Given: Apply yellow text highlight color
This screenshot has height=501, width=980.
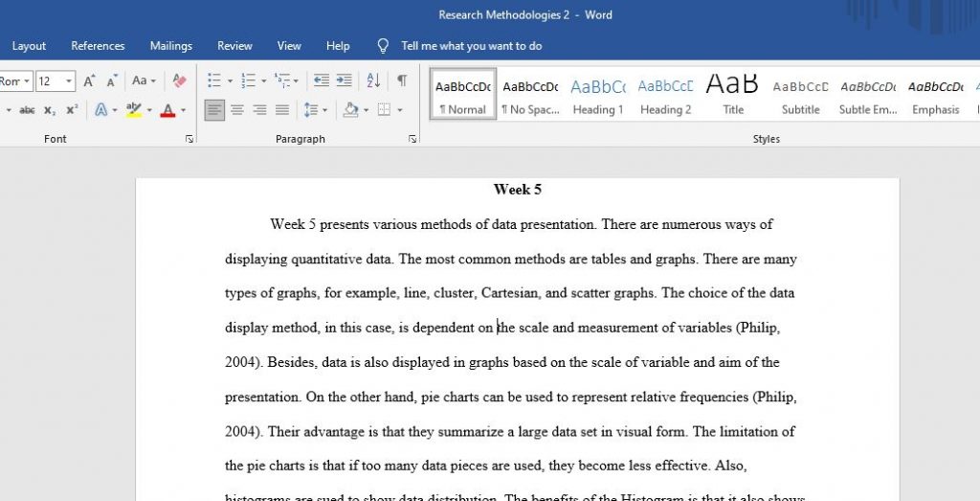Looking at the screenshot, I should (134, 110).
